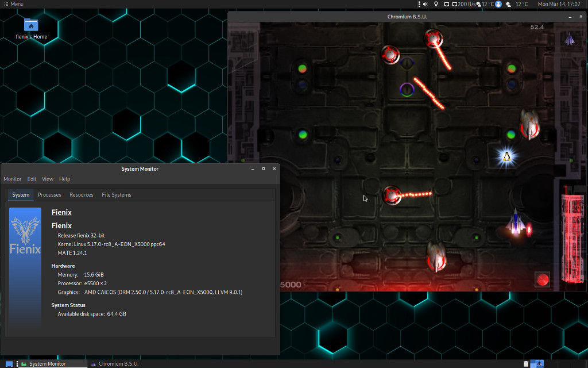
Task: Click the 'System Status' section heading
Action: point(68,305)
